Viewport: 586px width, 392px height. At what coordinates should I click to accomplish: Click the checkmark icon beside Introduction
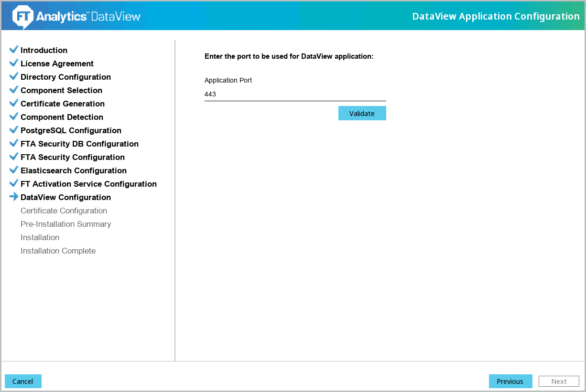14,50
